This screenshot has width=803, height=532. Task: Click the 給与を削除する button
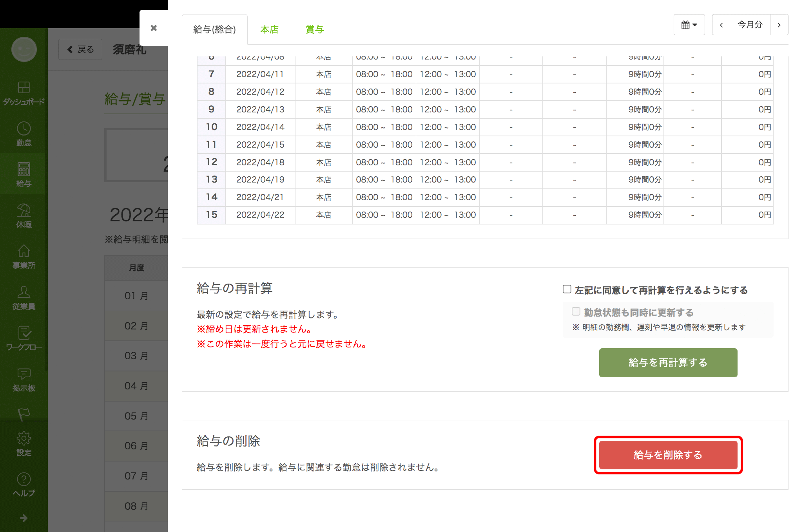point(668,455)
